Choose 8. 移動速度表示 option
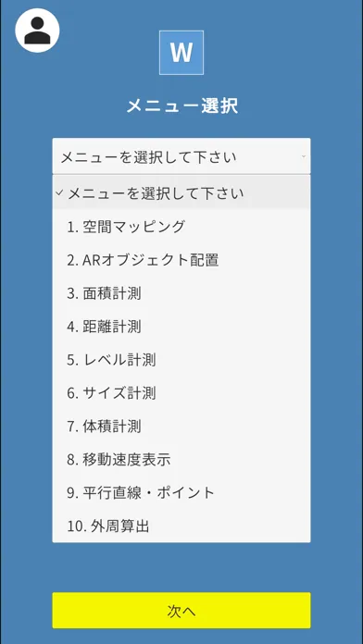 181,460
